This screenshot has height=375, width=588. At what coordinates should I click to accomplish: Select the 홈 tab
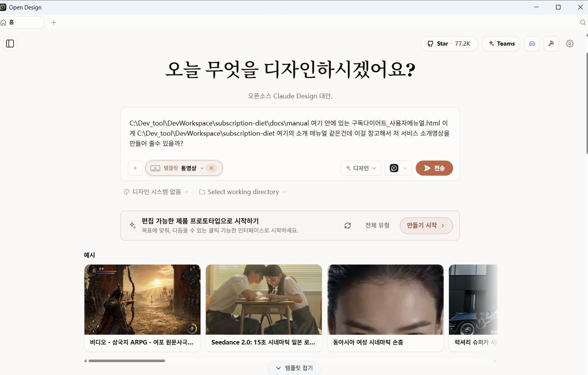22,23
